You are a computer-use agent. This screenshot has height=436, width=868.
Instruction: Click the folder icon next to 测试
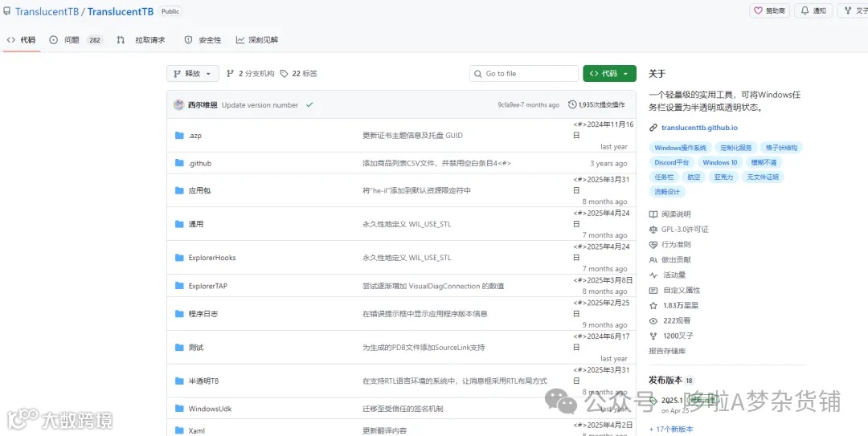(x=179, y=348)
